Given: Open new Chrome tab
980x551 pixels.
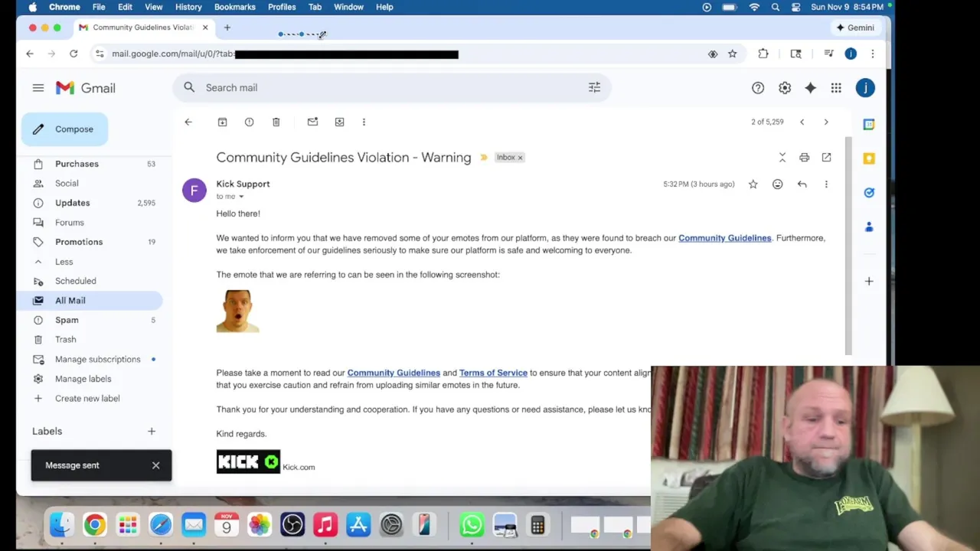Looking at the screenshot, I should tap(227, 28).
